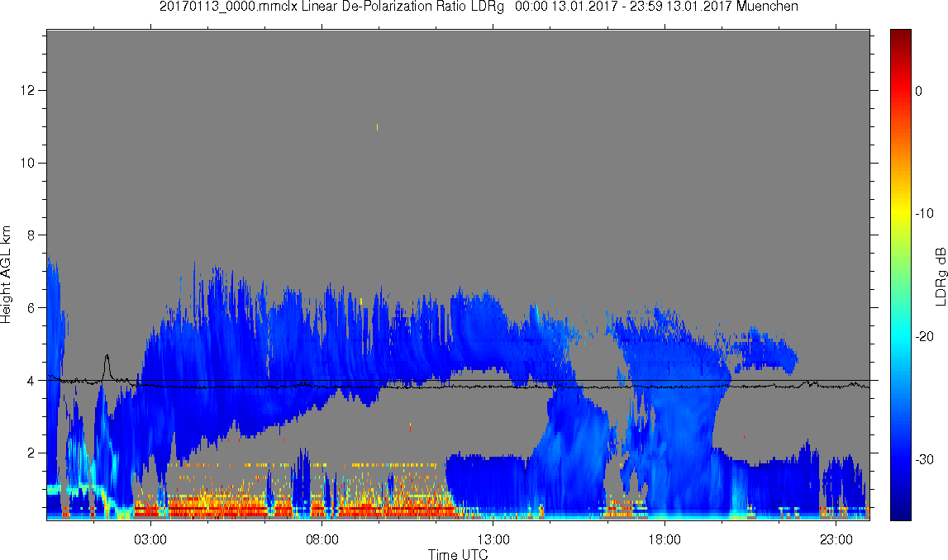The height and width of the screenshot is (560, 948).
Task: Click the 'LDRg dB' colorbar label
Action: pos(940,276)
